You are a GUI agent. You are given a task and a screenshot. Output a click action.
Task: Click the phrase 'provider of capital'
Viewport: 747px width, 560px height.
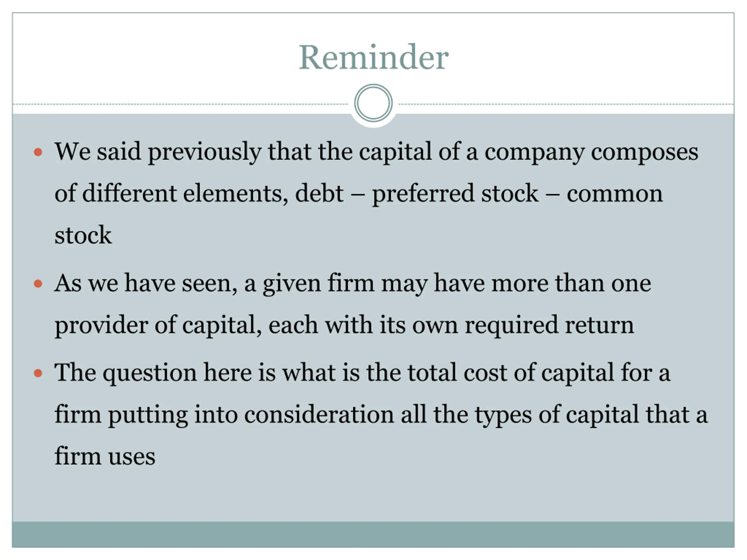[158, 325]
